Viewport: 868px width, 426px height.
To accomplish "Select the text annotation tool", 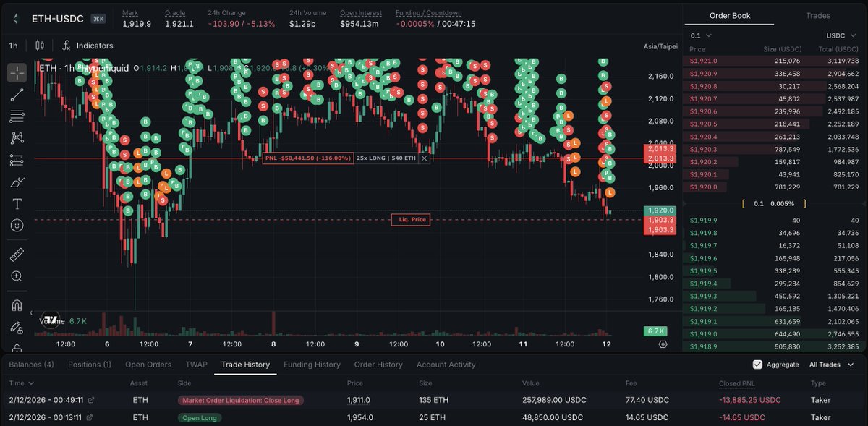I will 17,203.
